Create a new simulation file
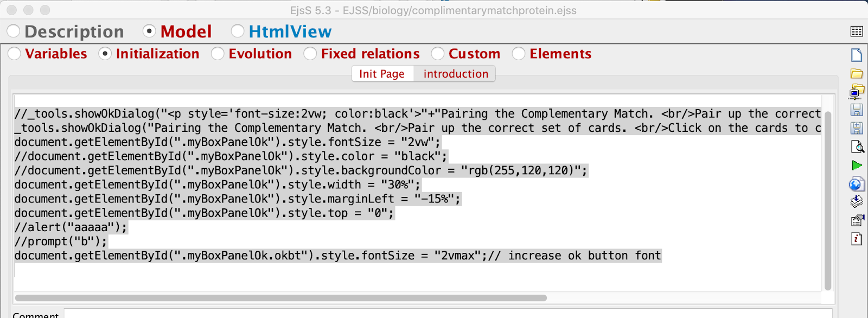This screenshot has width=868, height=318. 857,55
